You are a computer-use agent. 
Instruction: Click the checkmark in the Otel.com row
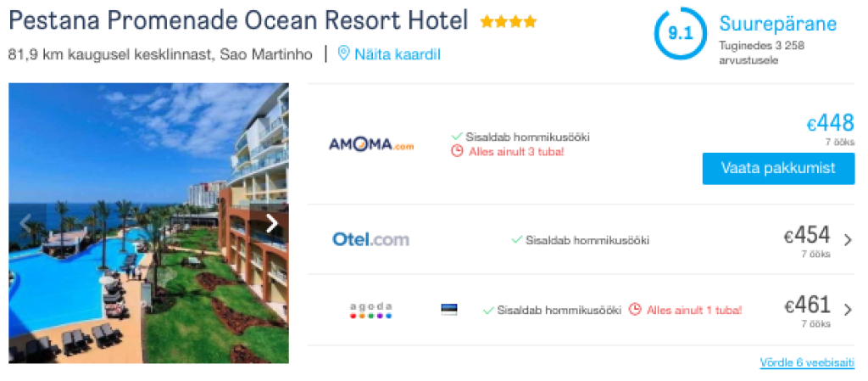tap(516, 239)
